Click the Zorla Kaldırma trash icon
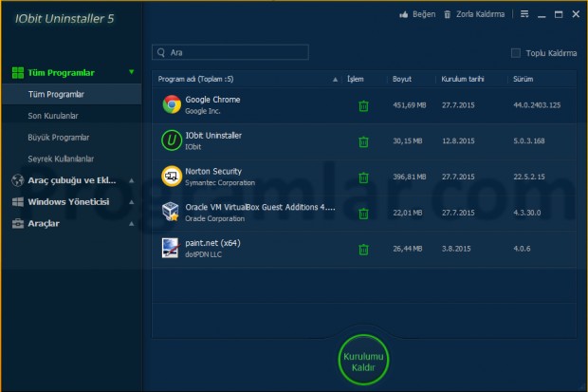This screenshot has width=588, height=392. click(447, 14)
